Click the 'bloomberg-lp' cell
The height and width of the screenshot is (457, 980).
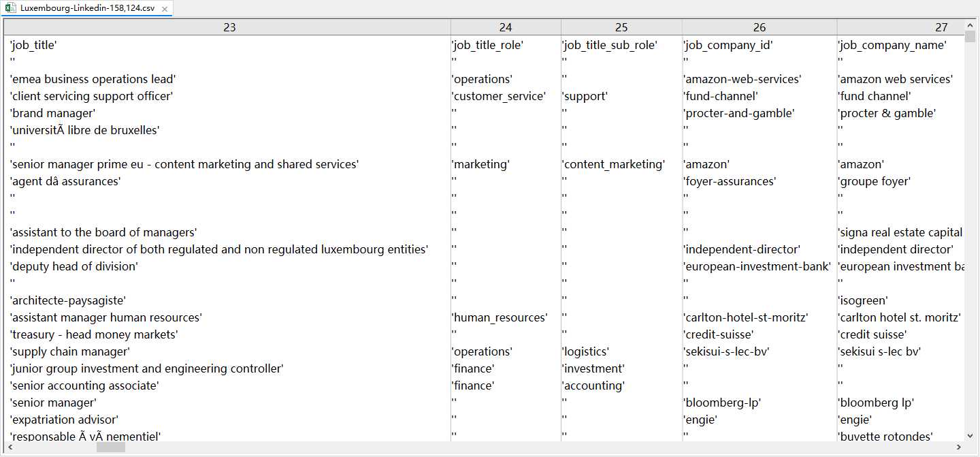coord(759,403)
